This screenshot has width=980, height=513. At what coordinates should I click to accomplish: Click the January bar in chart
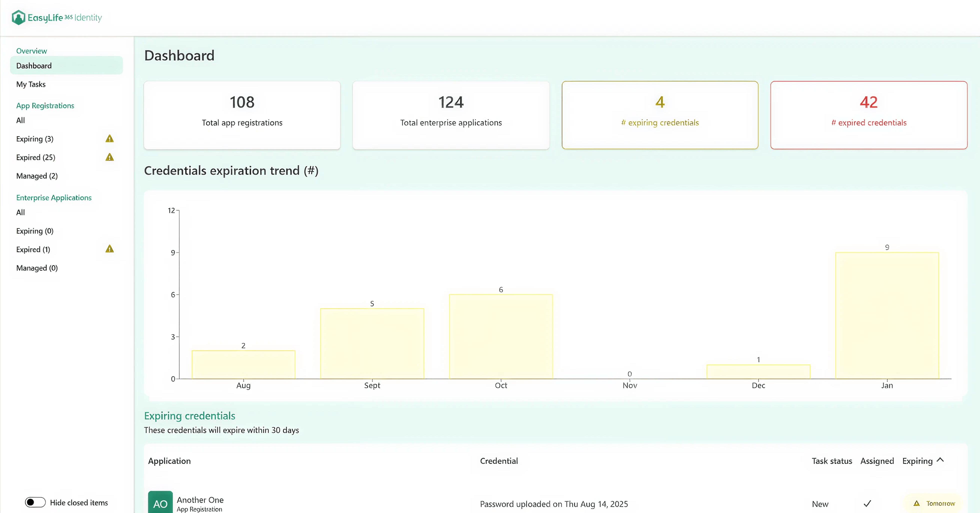[887, 315]
